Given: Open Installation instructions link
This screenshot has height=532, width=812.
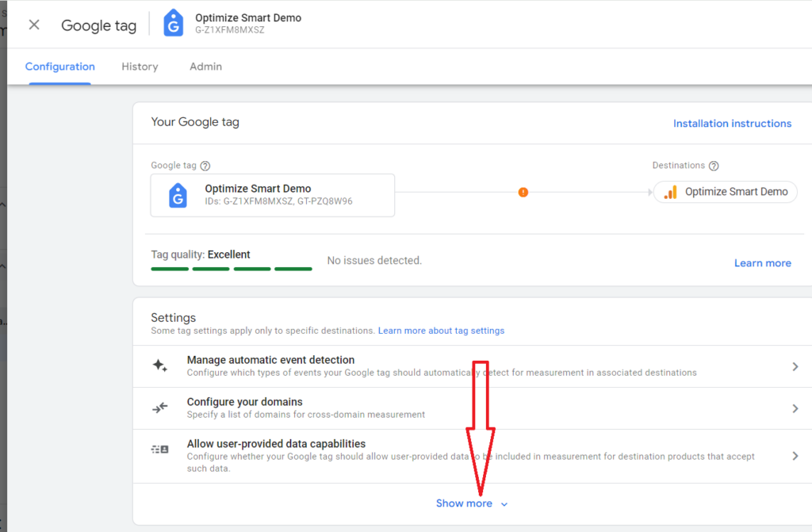Looking at the screenshot, I should pos(732,123).
